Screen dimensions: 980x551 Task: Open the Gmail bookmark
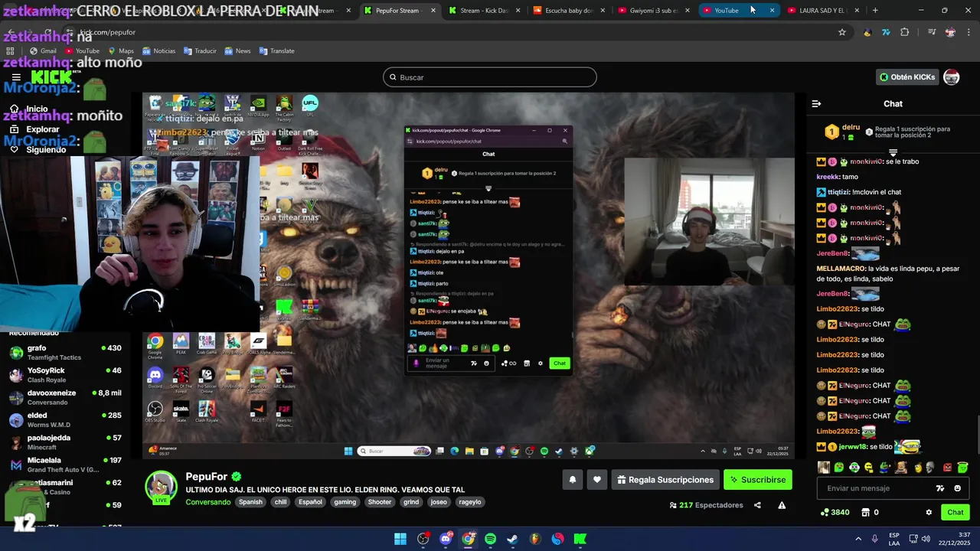43,51
